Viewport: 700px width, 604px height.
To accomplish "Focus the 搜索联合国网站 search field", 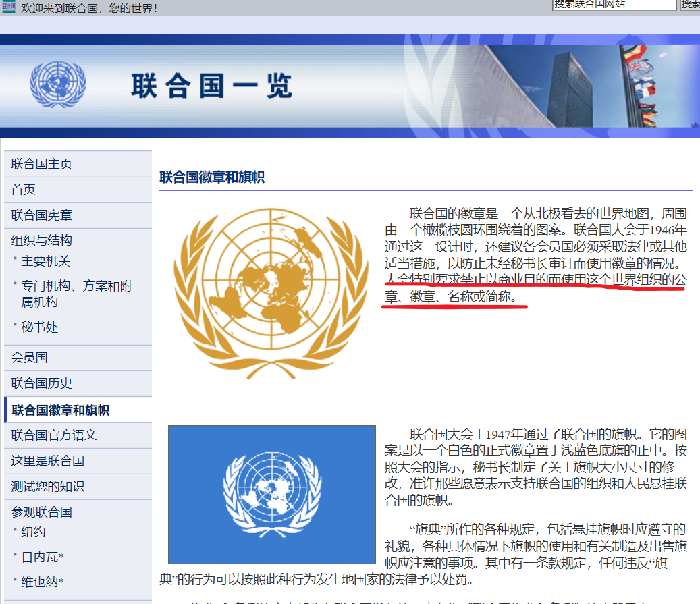I will point(614,5).
